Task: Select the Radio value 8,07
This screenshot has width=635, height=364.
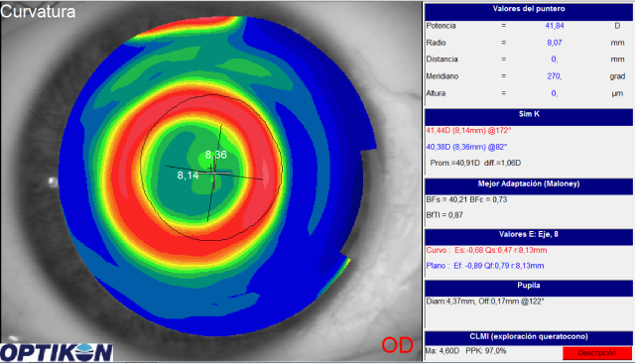Action: [555, 43]
